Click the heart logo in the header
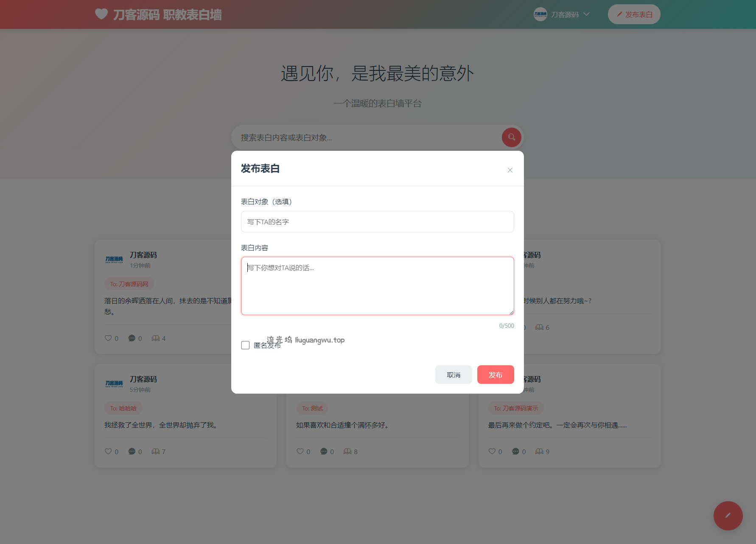Viewport: 756px width, 544px height. [101, 14]
